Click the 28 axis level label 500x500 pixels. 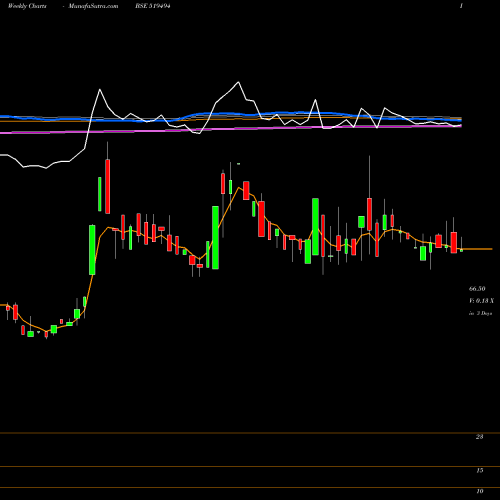(479, 437)
